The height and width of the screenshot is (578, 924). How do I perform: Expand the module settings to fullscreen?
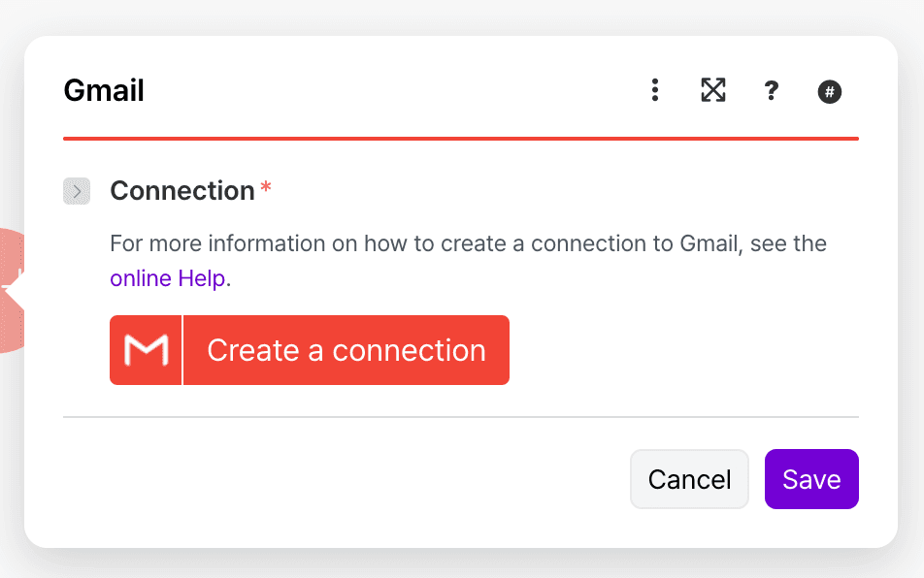(713, 90)
